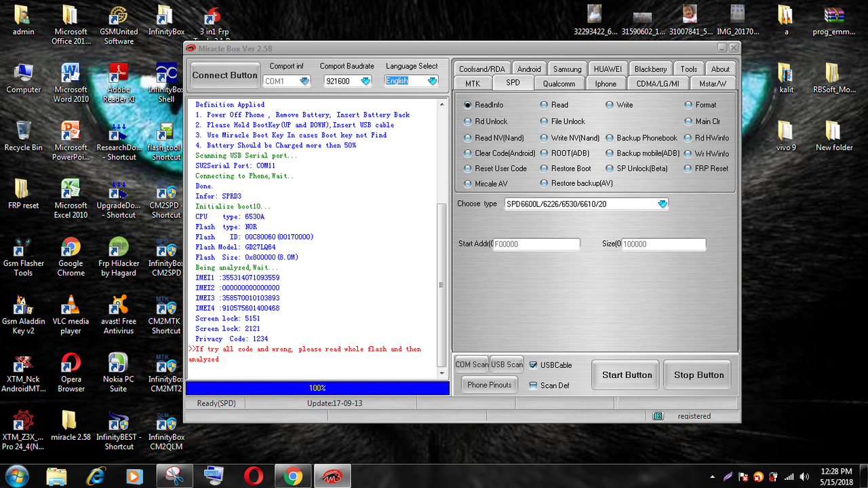Open the Snipping Tool in the taskbar
Image resolution: width=868 pixels, height=488 pixels.
[174, 476]
